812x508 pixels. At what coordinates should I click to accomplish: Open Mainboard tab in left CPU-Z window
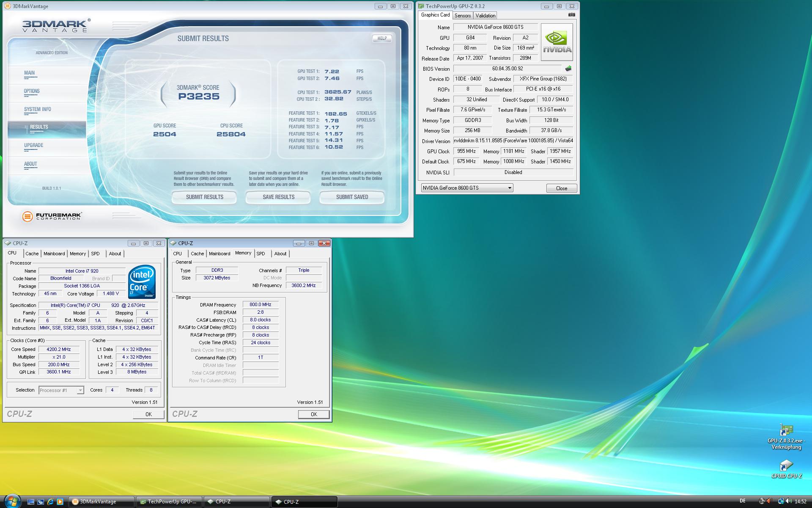(54, 254)
